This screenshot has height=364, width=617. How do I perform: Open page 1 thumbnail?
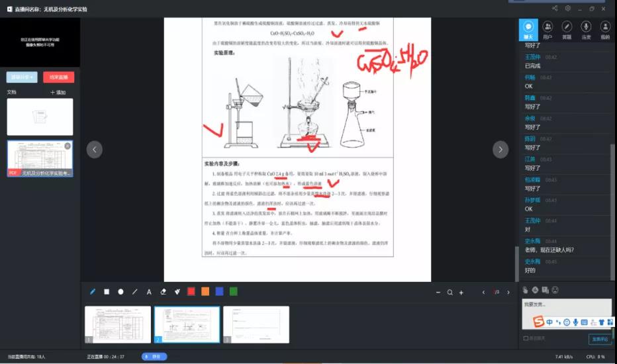click(x=118, y=325)
